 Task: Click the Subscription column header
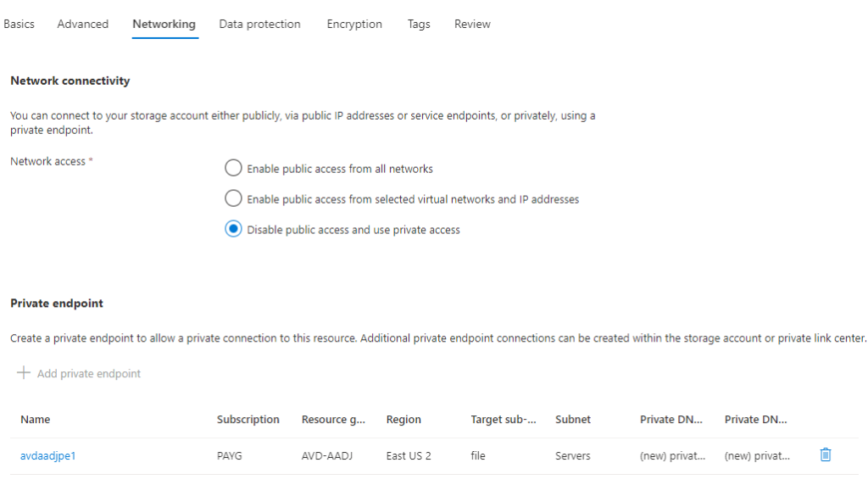pos(248,420)
